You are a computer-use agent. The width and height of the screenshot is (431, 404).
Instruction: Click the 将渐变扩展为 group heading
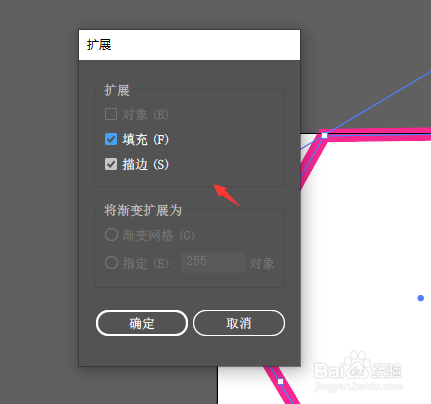[x=143, y=210]
